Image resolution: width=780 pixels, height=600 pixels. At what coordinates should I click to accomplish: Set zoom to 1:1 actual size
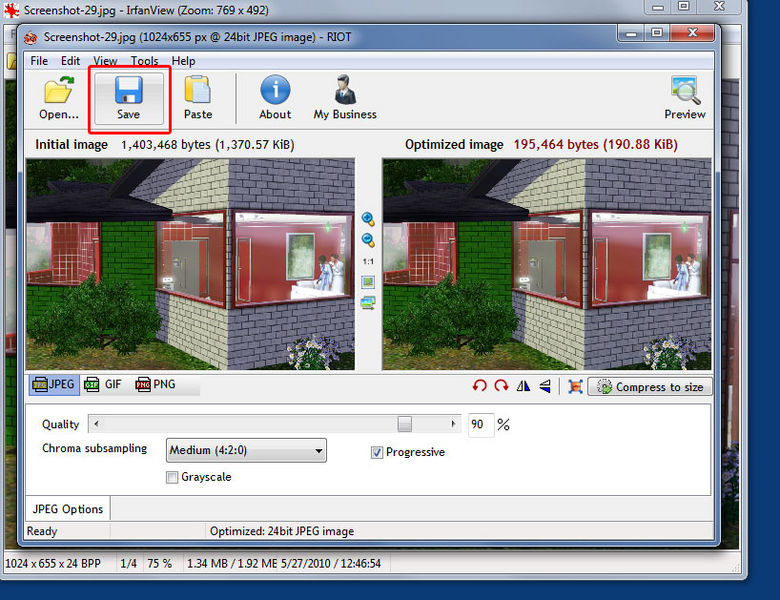pyautogui.click(x=368, y=261)
